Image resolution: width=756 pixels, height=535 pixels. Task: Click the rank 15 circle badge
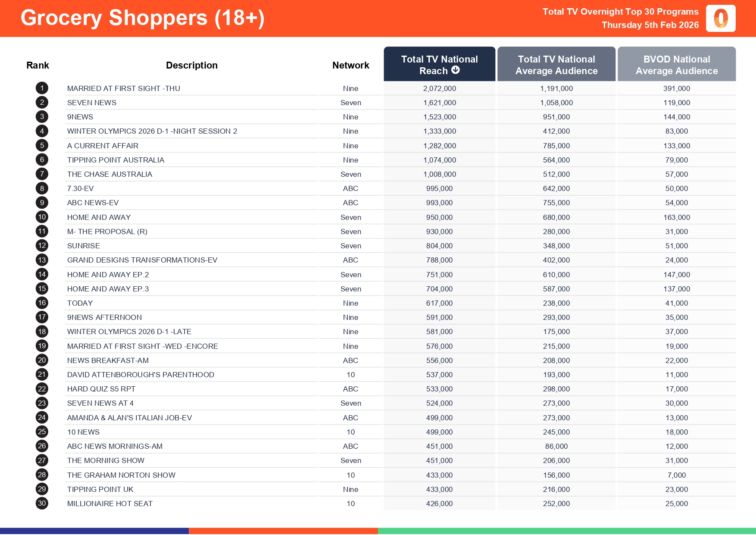pos(42,289)
